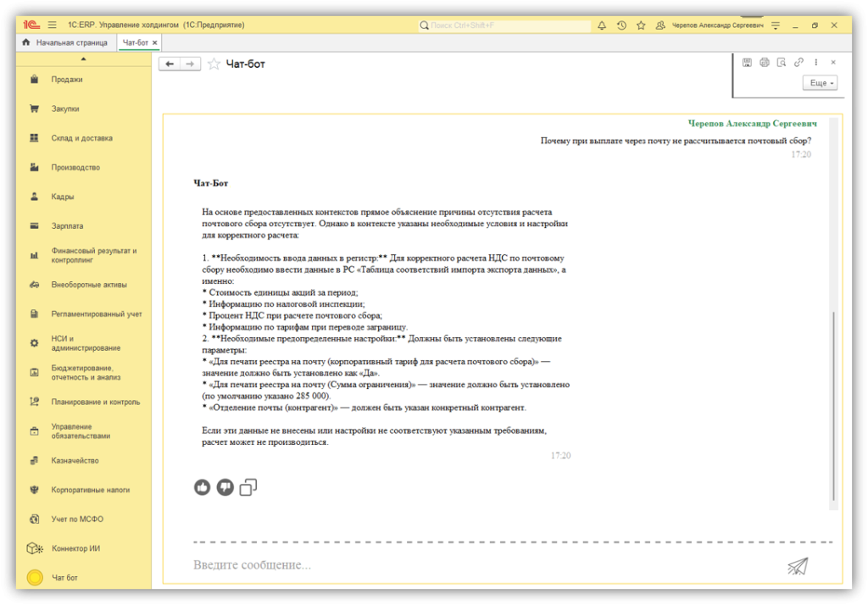This screenshot has width=868, height=605.
Task: Open Чат бот sidebar item
Action: 84,578
